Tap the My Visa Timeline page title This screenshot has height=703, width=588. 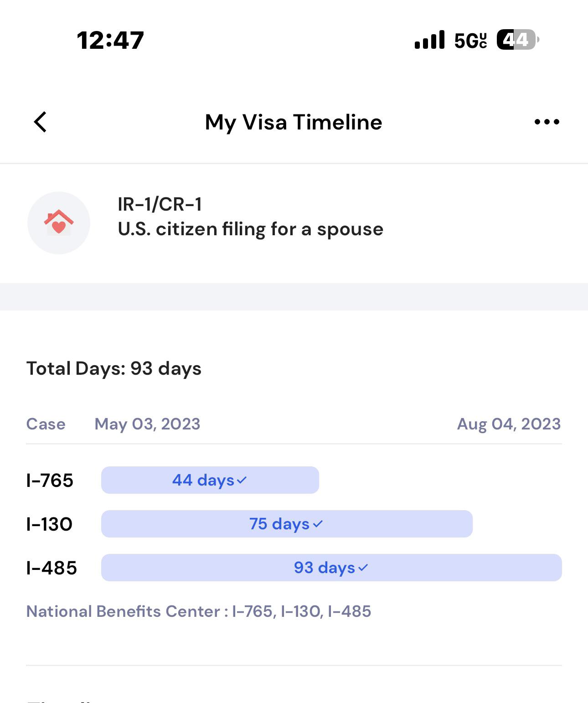coord(294,122)
